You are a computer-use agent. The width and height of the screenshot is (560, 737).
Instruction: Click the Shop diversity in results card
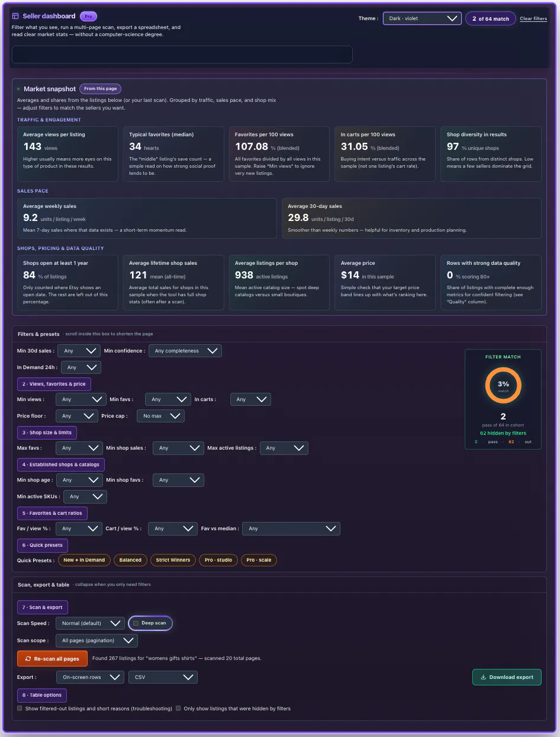pyautogui.click(x=491, y=154)
